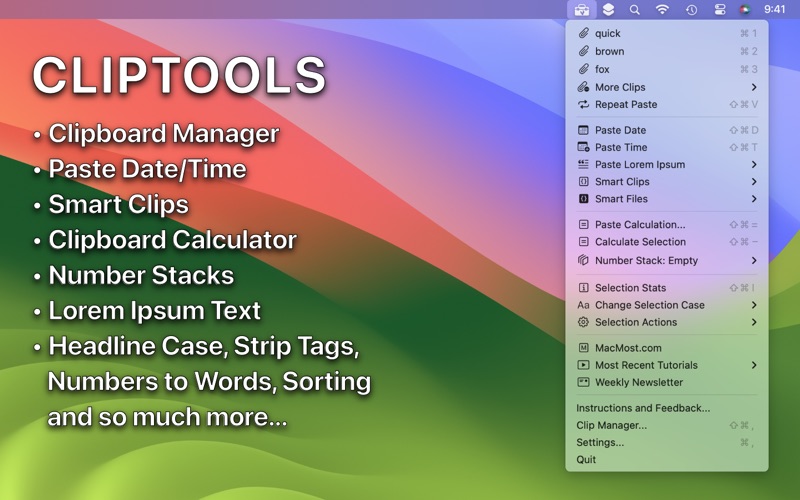Paste the 'brown' clip

(667, 51)
